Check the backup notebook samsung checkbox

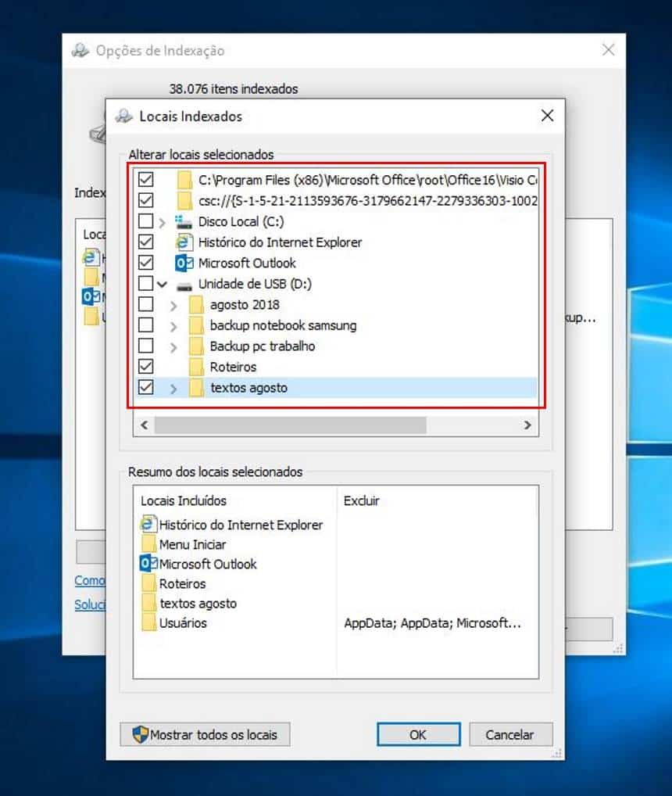click(145, 325)
